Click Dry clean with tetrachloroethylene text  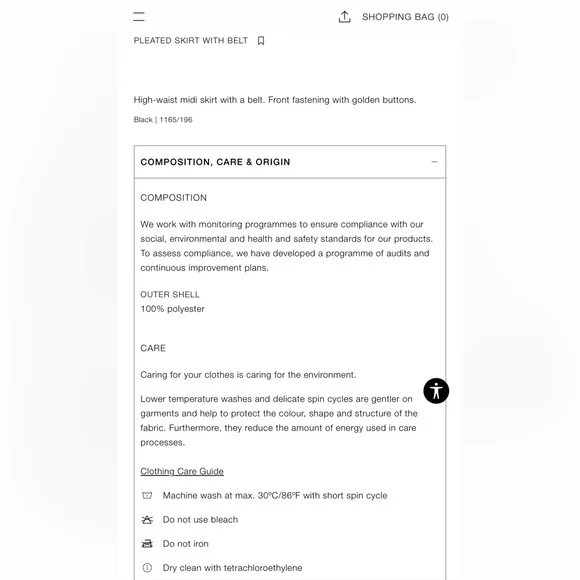(x=233, y=568)
